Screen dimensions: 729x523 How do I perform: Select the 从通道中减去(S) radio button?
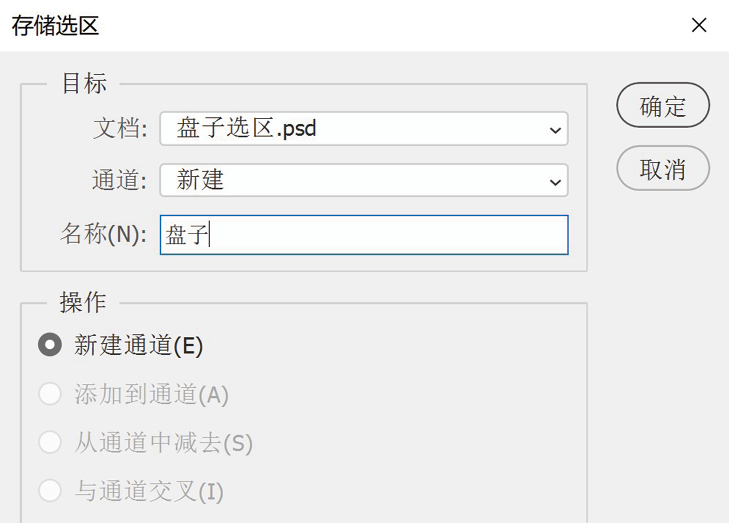click(50, 442)
